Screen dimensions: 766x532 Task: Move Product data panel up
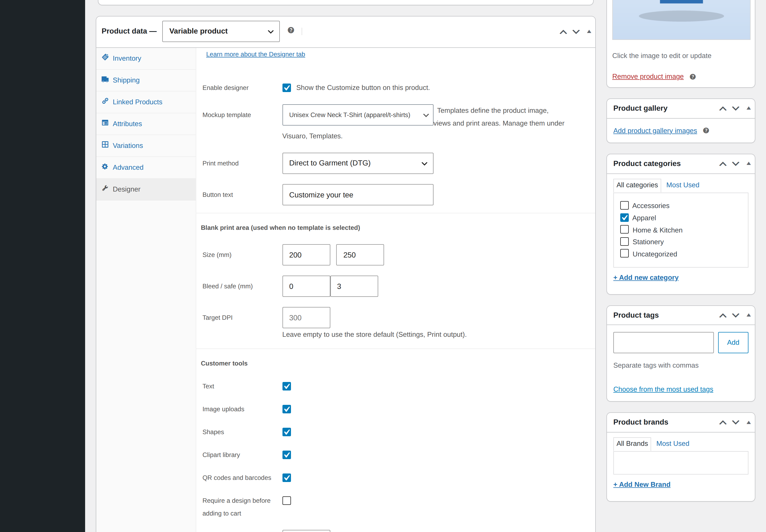point(563,32)
